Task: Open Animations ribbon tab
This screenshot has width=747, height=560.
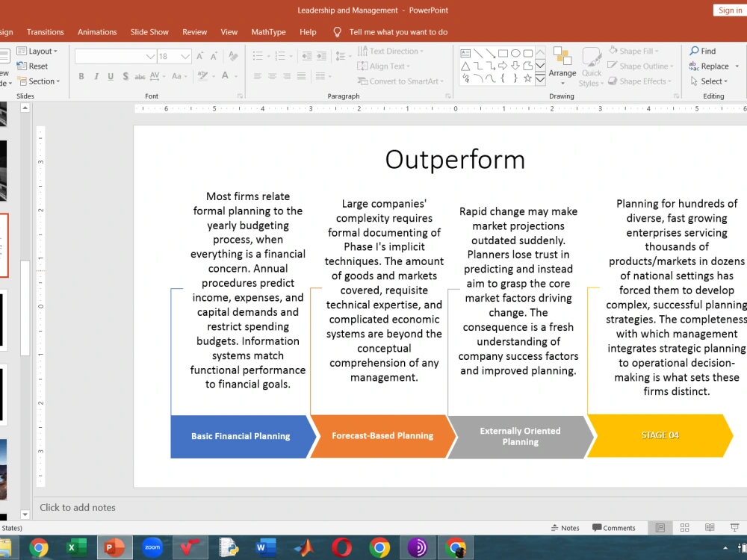Action: (97, 32)
